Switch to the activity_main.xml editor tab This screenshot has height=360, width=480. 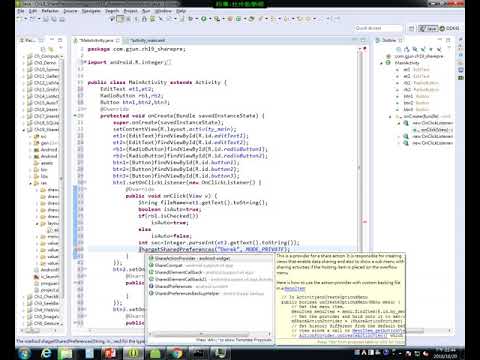tap(146, 40)
